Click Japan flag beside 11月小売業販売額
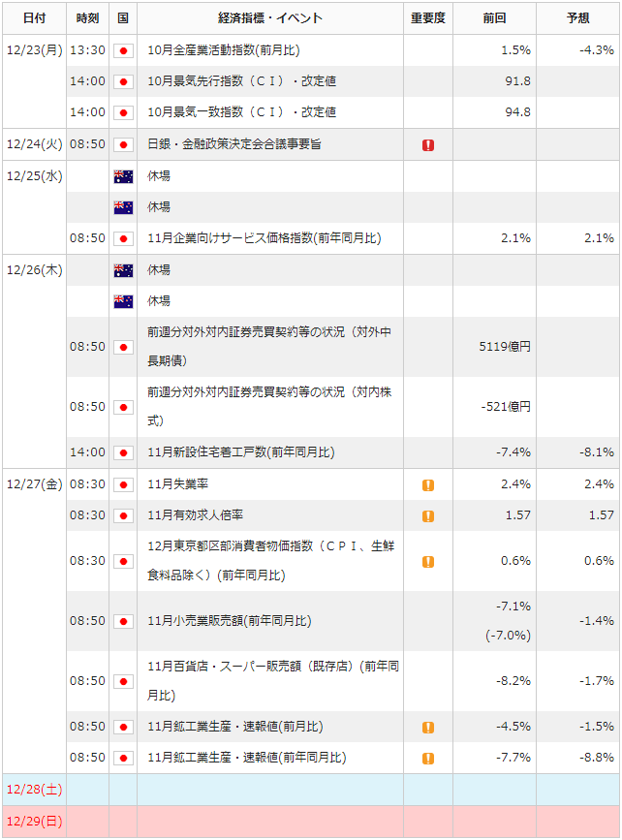 [x=123, y=621]
